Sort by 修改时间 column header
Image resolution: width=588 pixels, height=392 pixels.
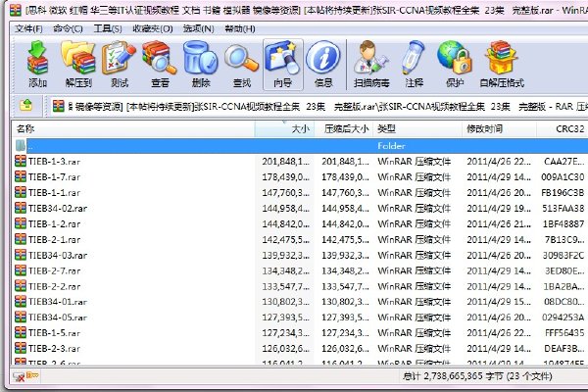[x=499, y=129]
